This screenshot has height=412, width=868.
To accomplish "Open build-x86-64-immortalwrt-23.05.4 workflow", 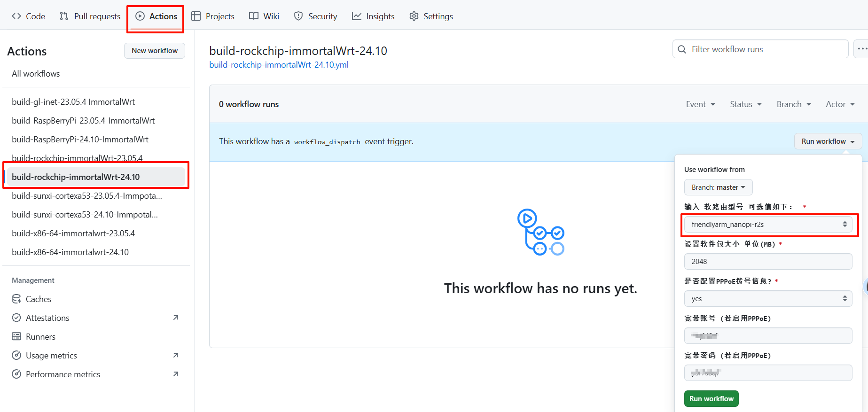I will (x=73, y=233).
